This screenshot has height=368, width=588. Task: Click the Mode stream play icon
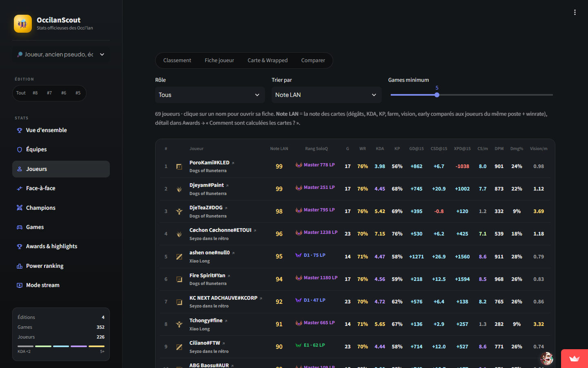(x=20, y=285)
